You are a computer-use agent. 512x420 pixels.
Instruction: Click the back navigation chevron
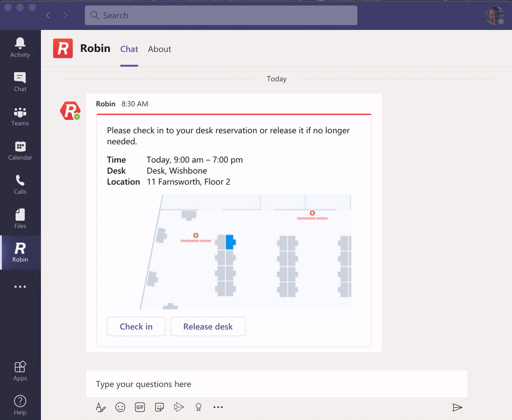point(48,15)
